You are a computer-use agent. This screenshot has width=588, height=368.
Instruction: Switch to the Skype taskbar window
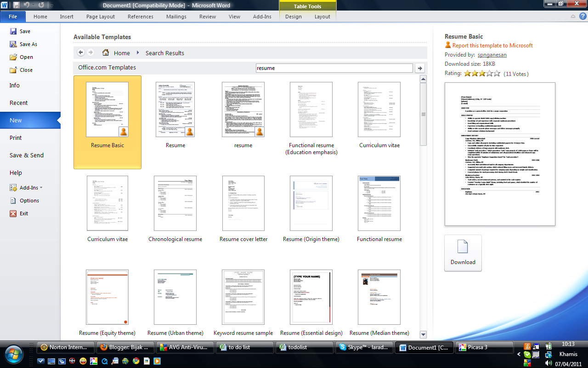(x=364, y=347)
